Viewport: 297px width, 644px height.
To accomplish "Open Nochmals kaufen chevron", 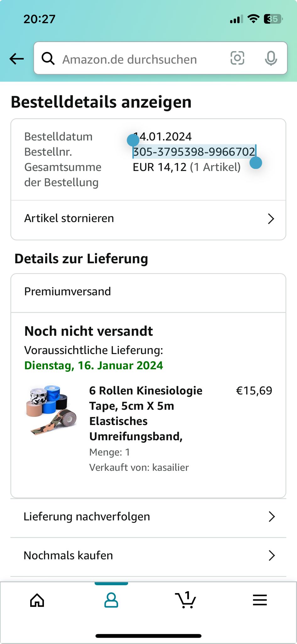I will click(272, 556).
